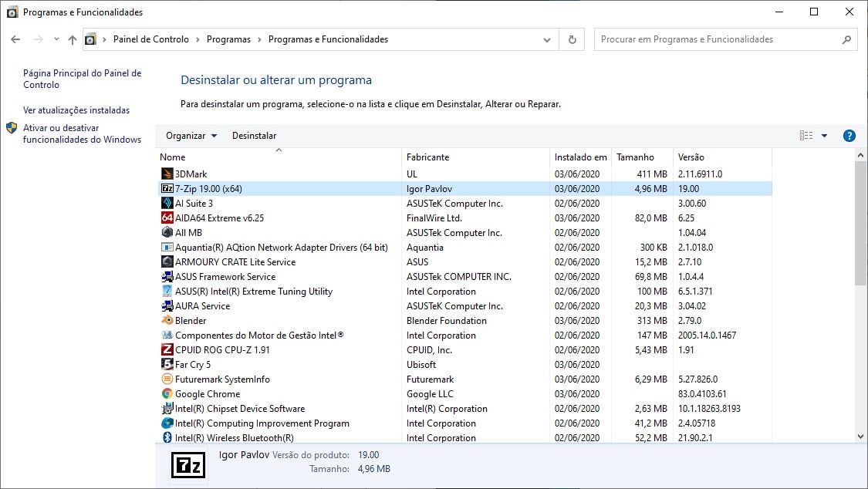Select CPUID ROG CPU-Z 1.91 name
This screenshot has height=489, width=868.
point(222,349)
